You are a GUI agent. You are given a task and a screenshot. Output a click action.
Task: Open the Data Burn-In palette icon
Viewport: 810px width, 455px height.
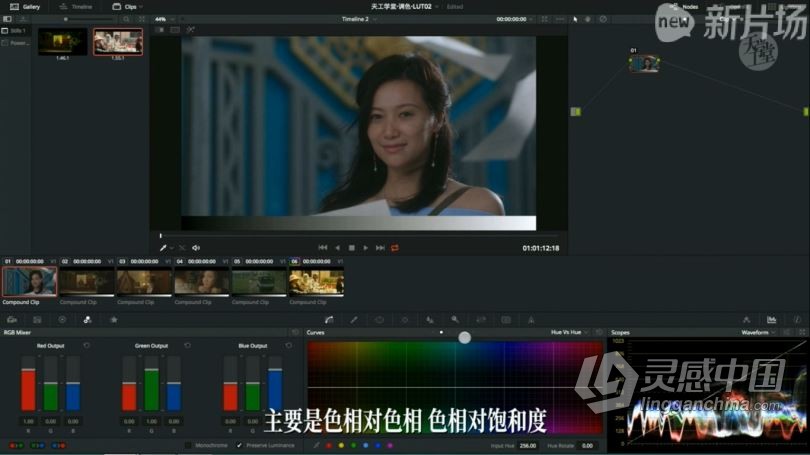coord(531,320)
